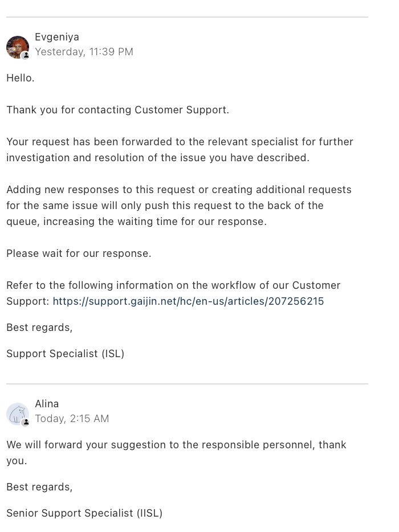Click 'Senior Support Specialist (IISL)' signature
Image resolution: width=399 pixels, height=532 pixels.
click(84, 513)
